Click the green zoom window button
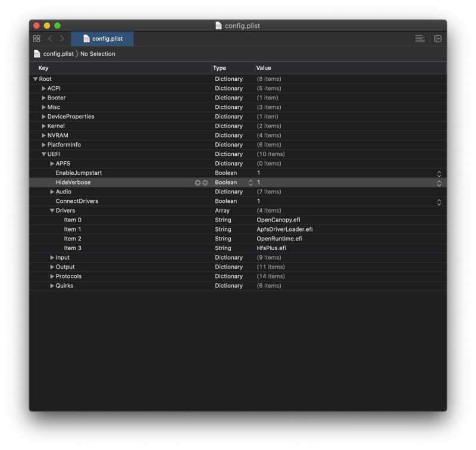 pyautogui.click(x=57, y=26)
